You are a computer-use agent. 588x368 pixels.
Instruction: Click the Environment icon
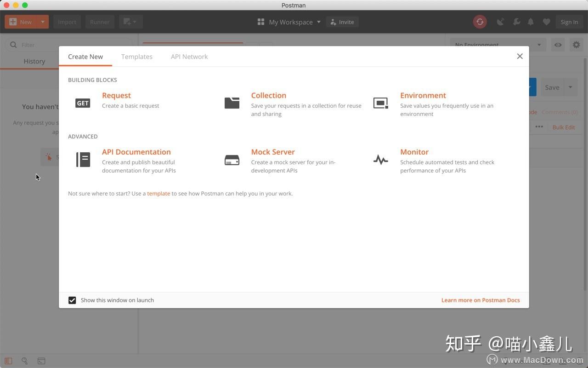pyautogui.click(x=380, y=103)
